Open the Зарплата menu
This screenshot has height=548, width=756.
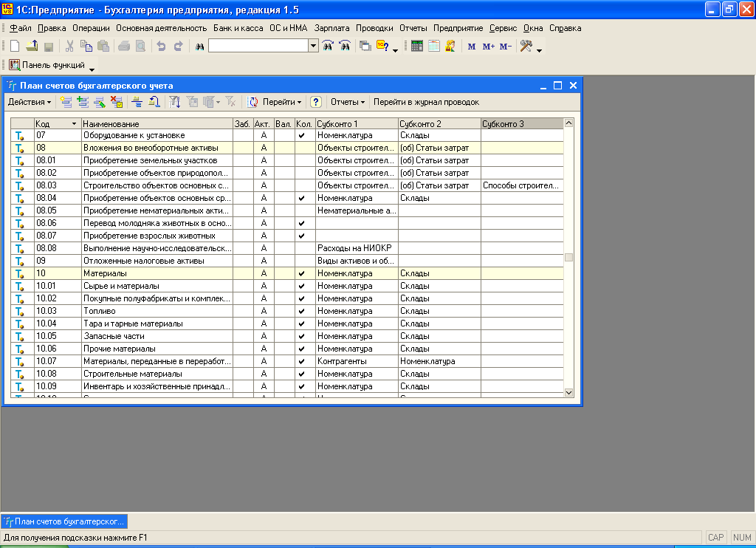click(331, 28)
